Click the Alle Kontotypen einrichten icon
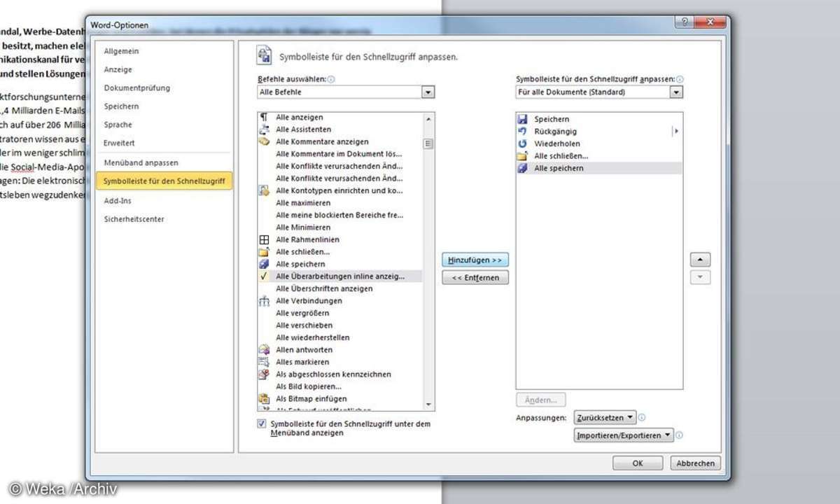 tap(264, 190)
